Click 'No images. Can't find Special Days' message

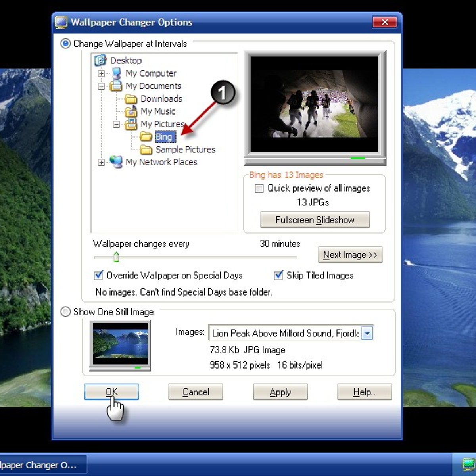(184, 292)
